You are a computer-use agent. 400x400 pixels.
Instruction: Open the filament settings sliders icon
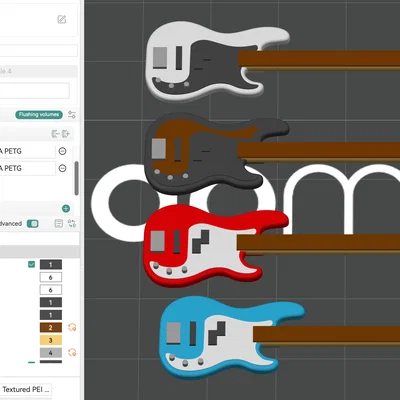(72, 115)
